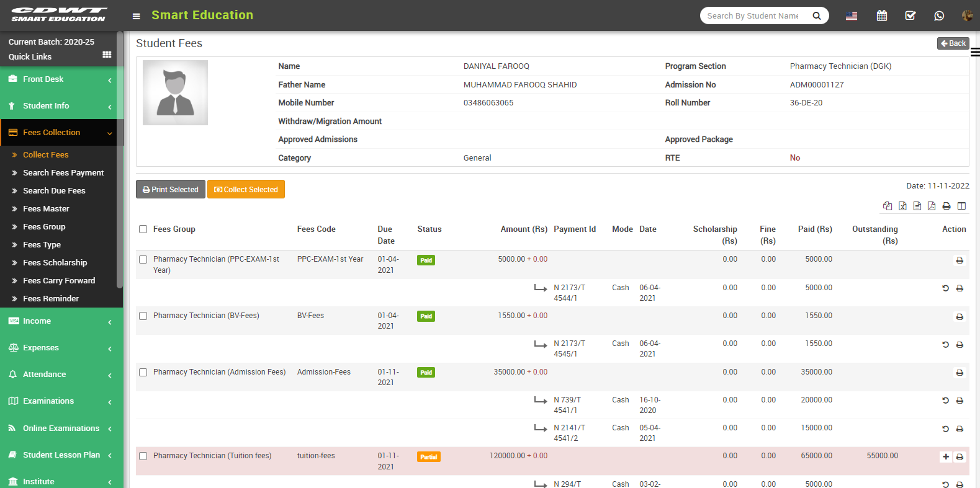Print the PPC-EXAM-1st Year fee row
This screenshot has height=488, width=980.
[960, 260]
